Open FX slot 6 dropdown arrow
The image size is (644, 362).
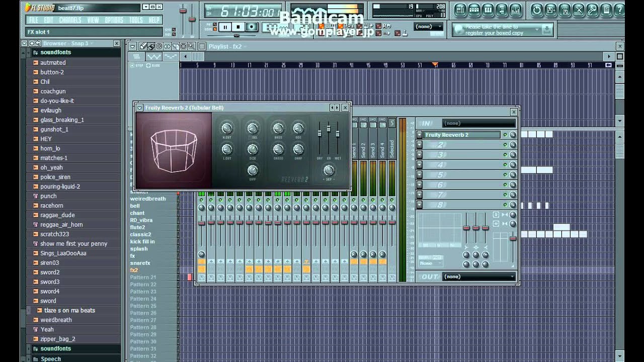419,185
